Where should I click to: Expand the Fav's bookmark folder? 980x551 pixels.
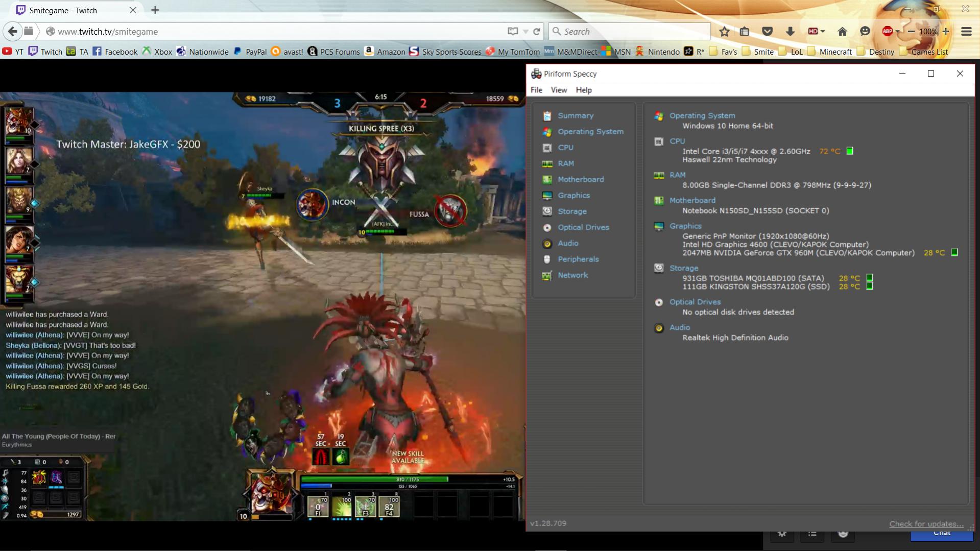coord(723,52)
